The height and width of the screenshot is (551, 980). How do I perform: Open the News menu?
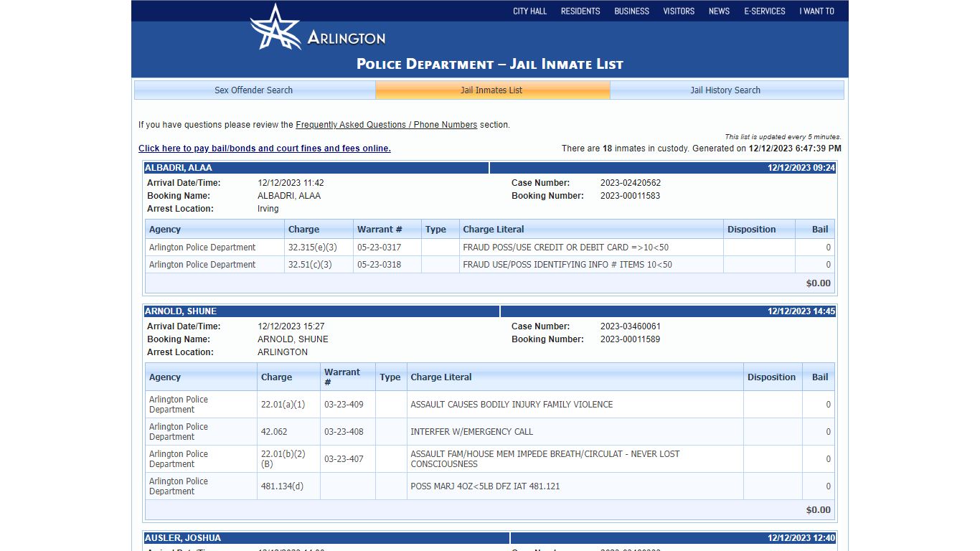[x=719, y=11]
